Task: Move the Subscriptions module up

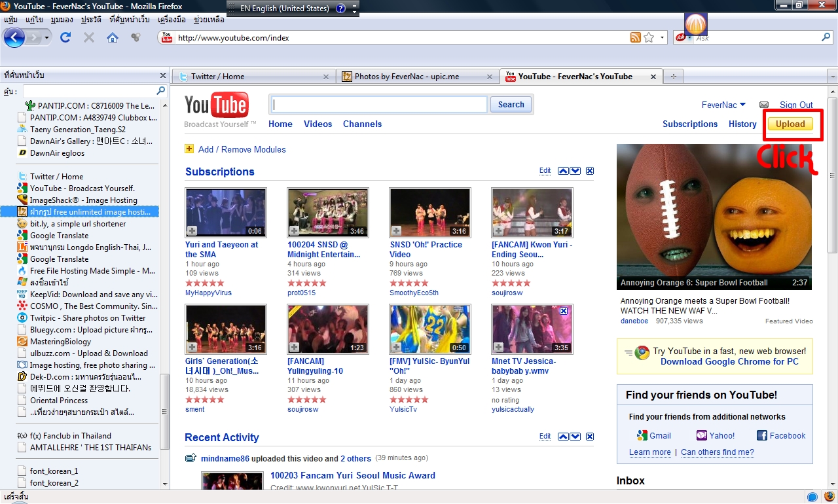Action: pos(563,171)
